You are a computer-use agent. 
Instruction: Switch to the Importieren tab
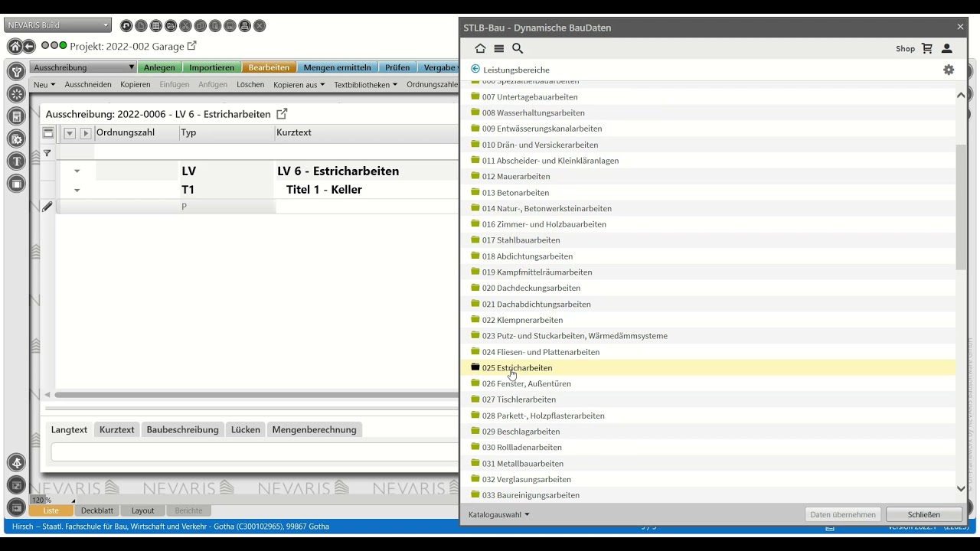coord(211,67)
